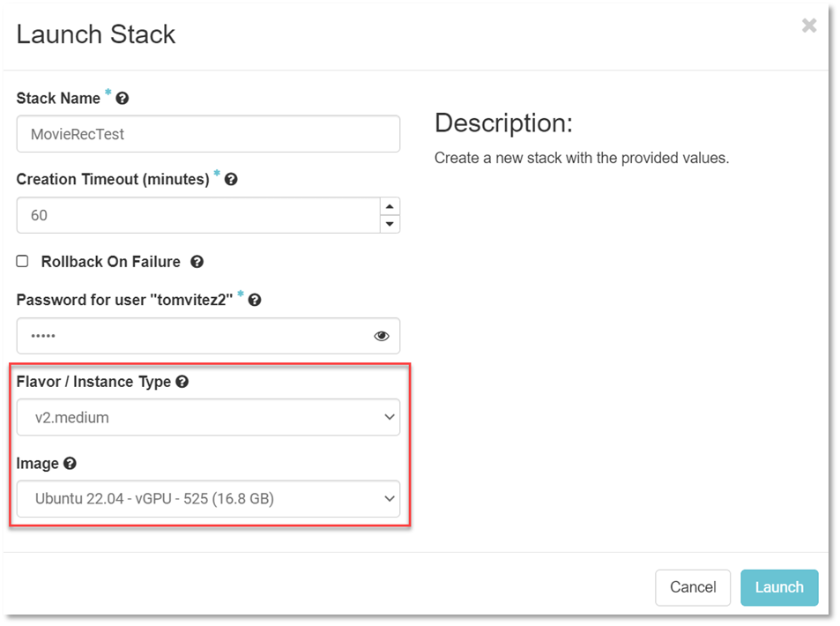Click the help icon beside Stack Name
Image resolution: width=840 pixels, height=626 pixels.
click(123, 99)
